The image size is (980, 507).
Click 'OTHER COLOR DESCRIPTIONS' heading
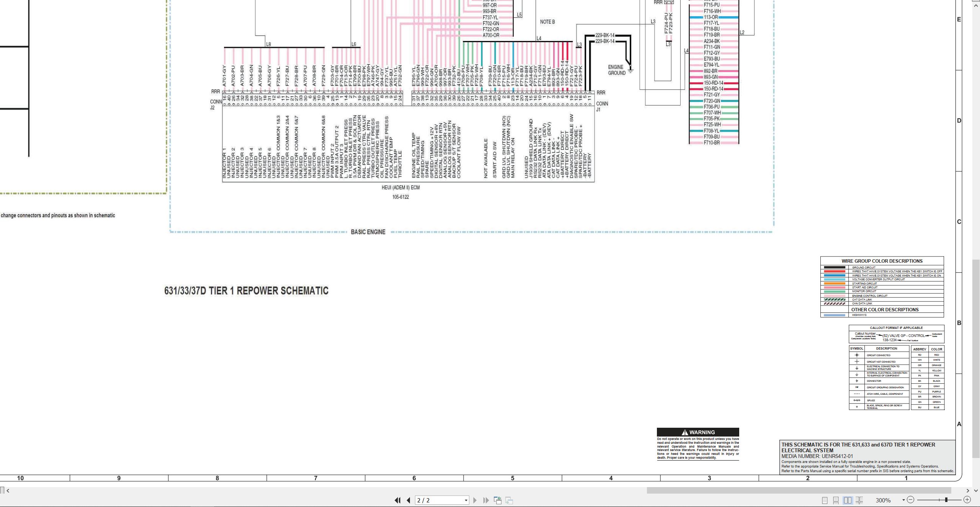(x=885, y=310)
